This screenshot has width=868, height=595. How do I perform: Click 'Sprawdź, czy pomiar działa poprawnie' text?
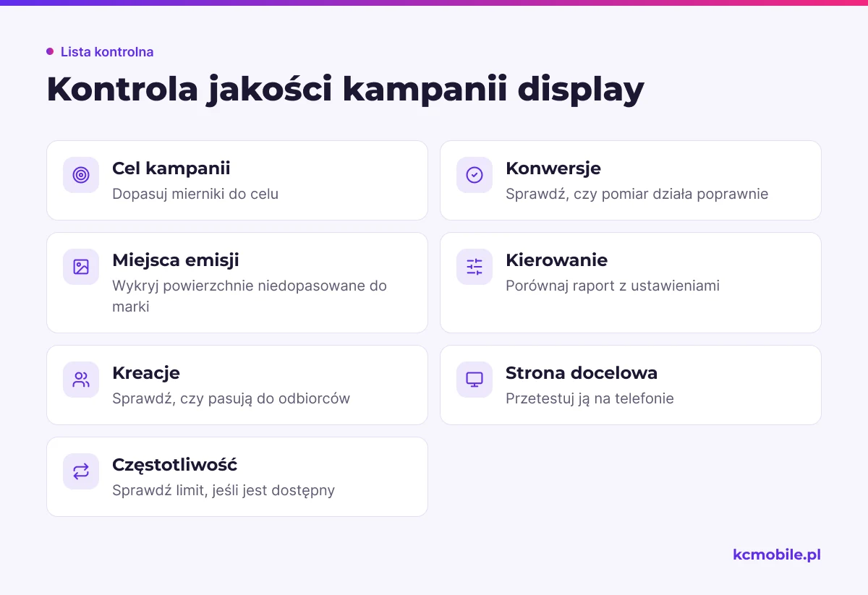[x=637, y=194]
